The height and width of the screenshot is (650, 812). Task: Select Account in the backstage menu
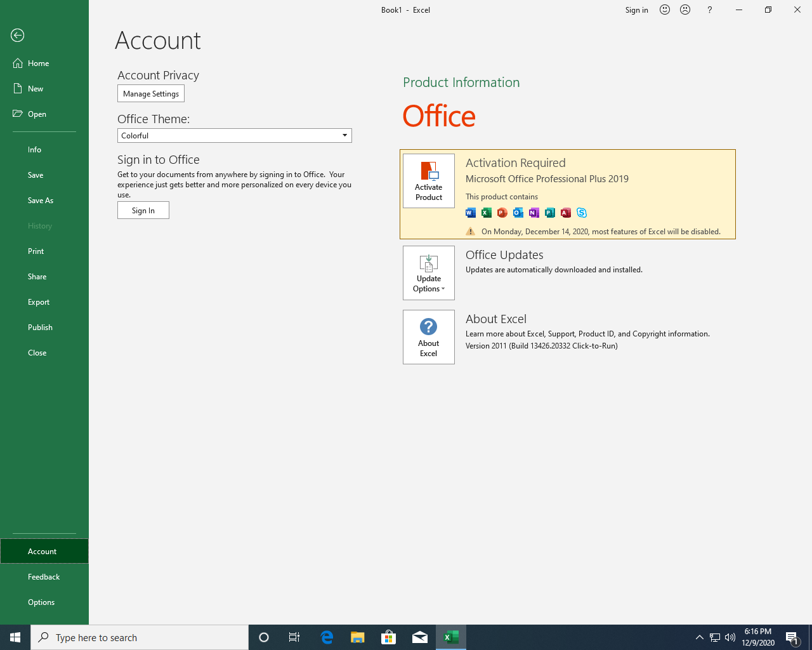[x=44, y=551]
